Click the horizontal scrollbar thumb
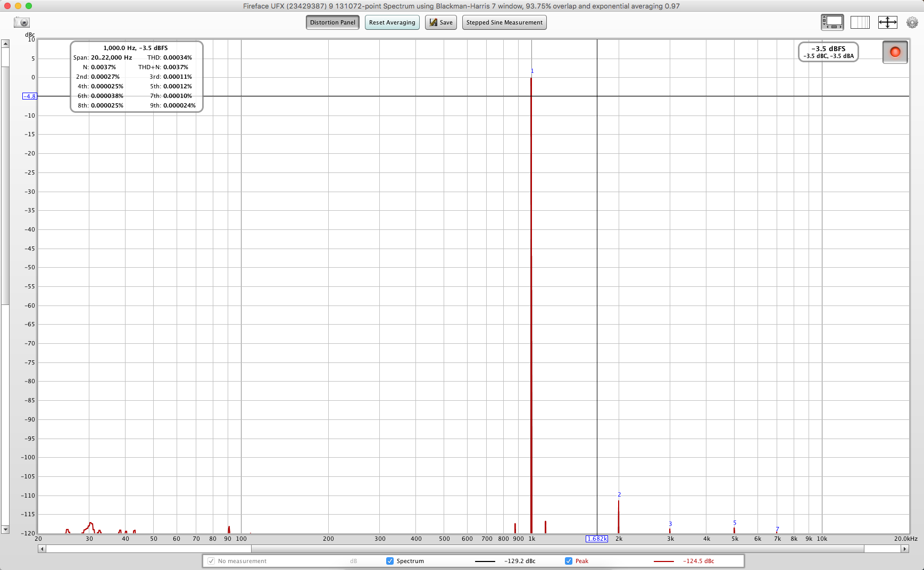 [x=557, y=549]
